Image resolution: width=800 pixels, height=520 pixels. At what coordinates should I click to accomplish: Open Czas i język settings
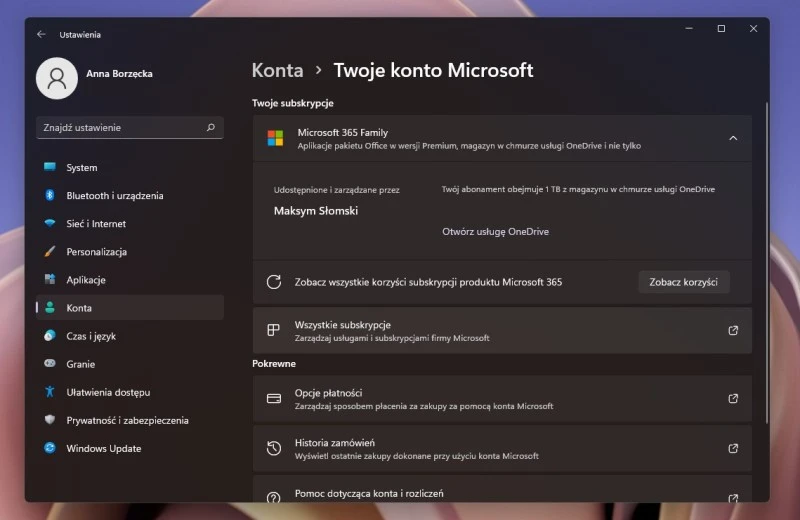click(x=130, y=336)
